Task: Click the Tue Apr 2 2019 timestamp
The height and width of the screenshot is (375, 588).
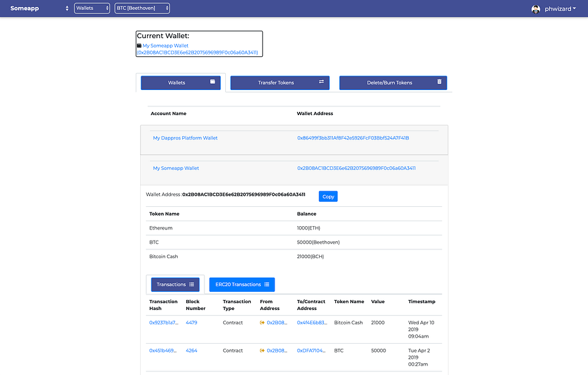Action: click(419, 357)
